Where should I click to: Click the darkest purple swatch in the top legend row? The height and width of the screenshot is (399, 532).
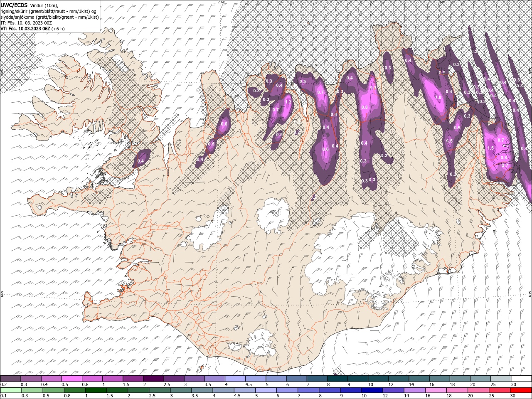pos(153,379)
